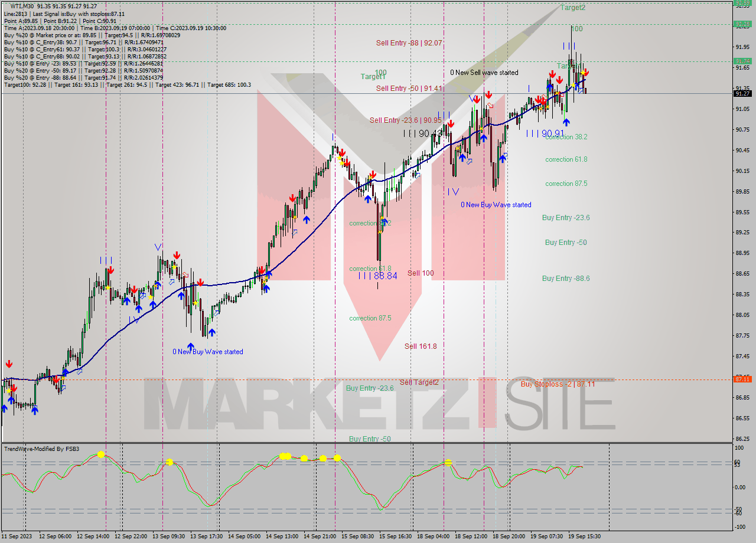This screenshot has height=543, width=756.
Task: Click the 89.55 price axis label
Action: pos(743,212)
